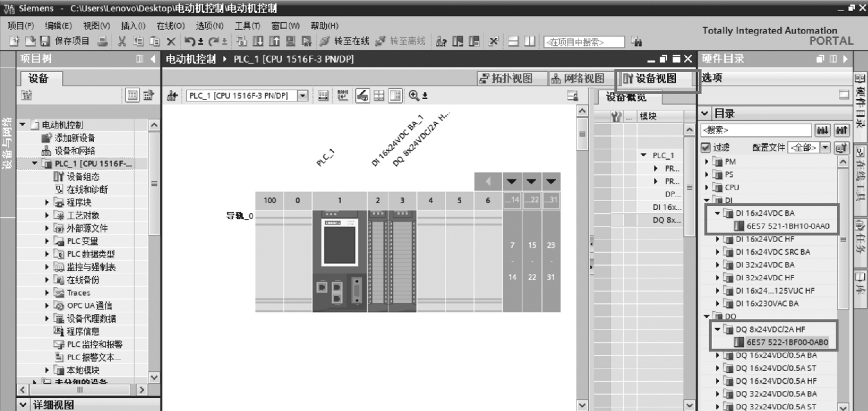Expand the CPU folder in catalog
Screen dimensions: 868x411
[707, 187]
